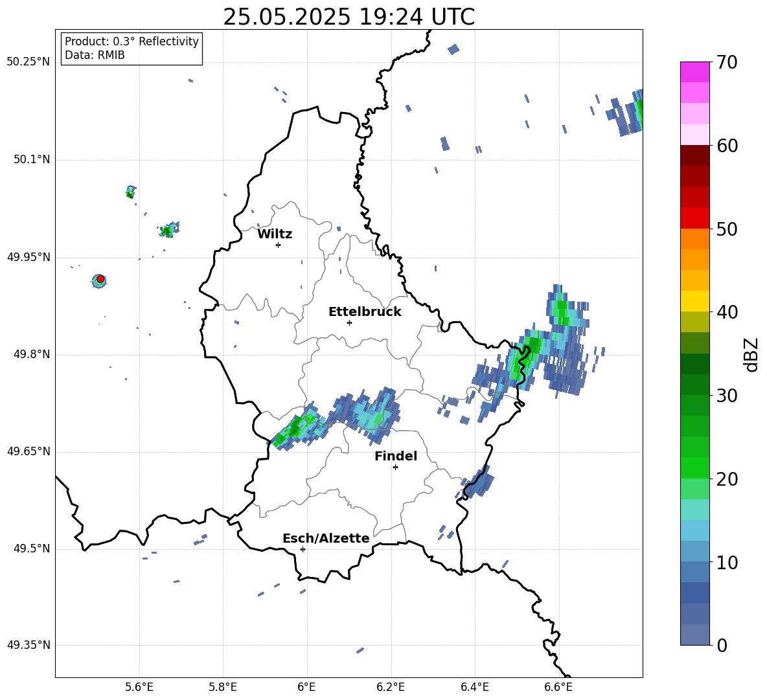This screenshot has height=700, width=767.
Task: Click the 5.8°E longitude tick label
Action: coord(223,687)
